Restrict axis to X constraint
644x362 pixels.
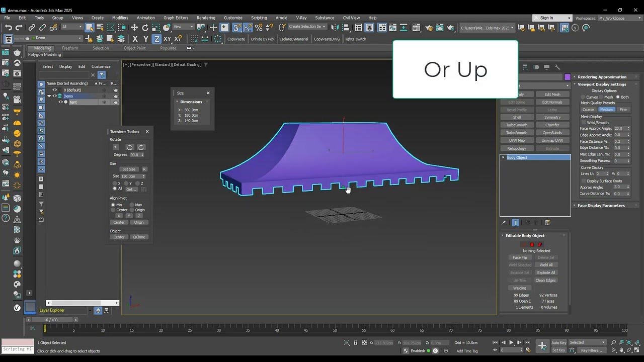(x=135, y=39)
